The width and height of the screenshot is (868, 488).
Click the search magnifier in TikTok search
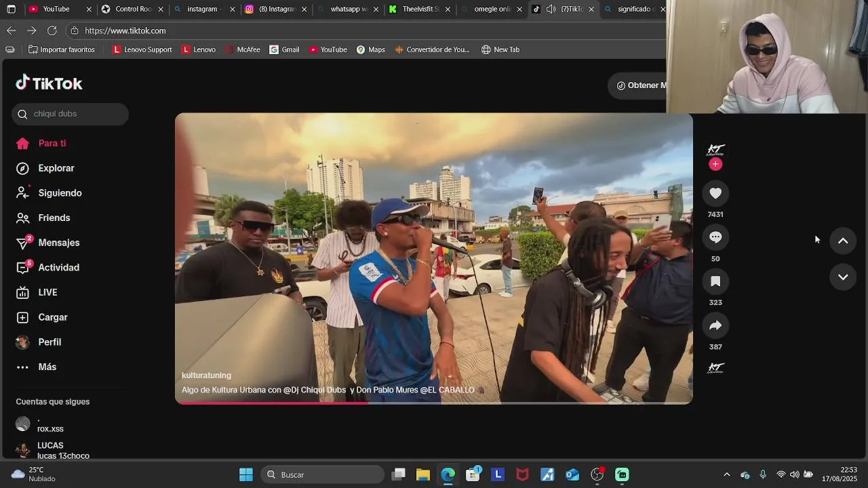tap(22, 114)
